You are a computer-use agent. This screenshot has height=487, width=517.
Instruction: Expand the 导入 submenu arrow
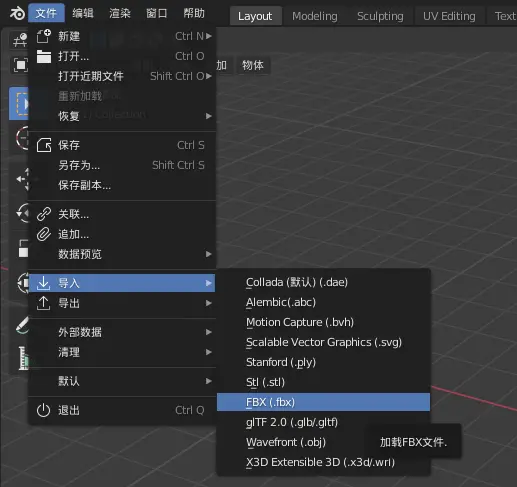[x=209, y=283]
